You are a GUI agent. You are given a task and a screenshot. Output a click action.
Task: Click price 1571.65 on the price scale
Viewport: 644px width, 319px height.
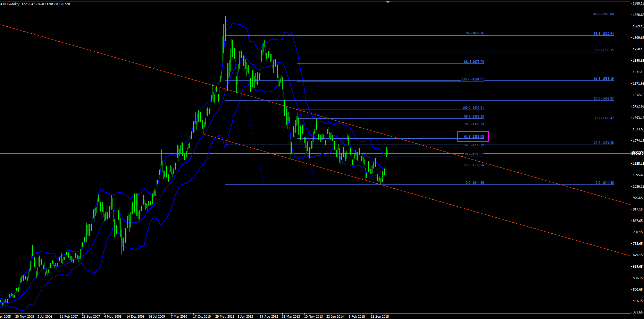click(x=638, y=84)
